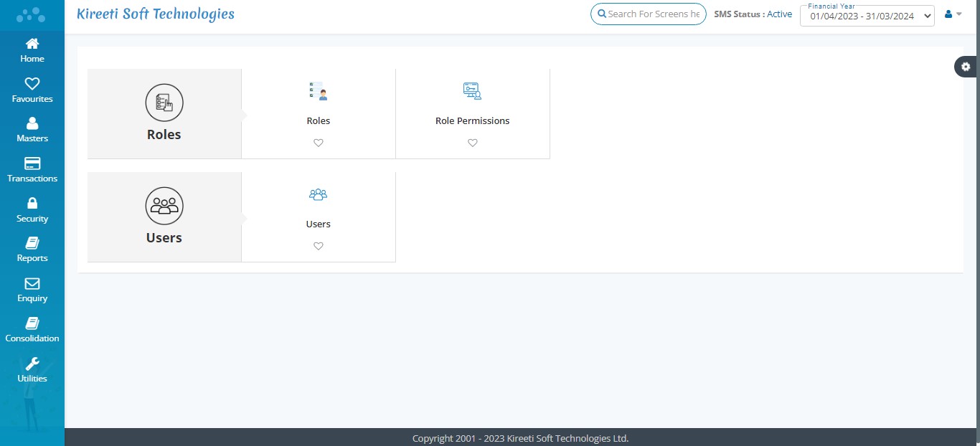
Task: Open the settings gear side panel
Action: pyautogui.click(x=966, y=67)
